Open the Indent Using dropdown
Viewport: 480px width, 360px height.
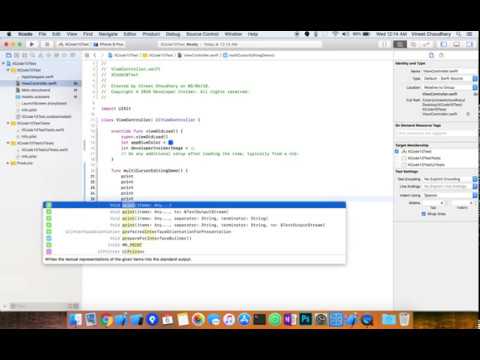point(450,195)
